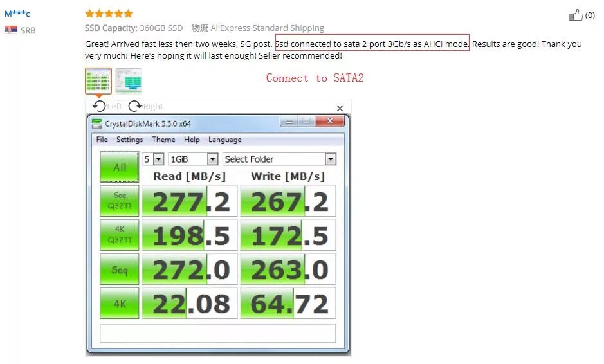Run the Seq Q32T1 test
This screenshot has height=364, width=604.
(120, 201)
